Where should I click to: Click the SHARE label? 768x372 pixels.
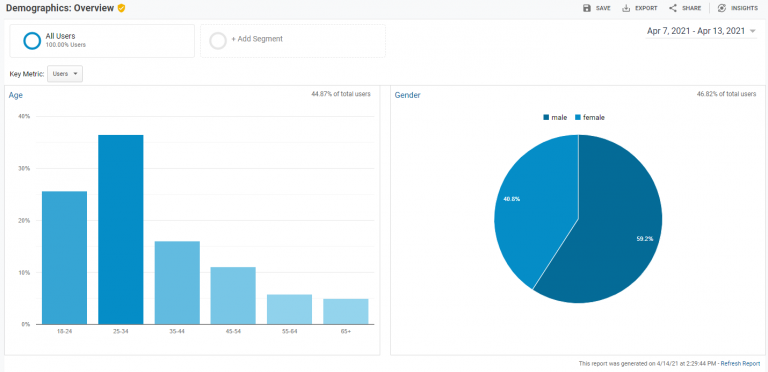click(x=691, y=8)
